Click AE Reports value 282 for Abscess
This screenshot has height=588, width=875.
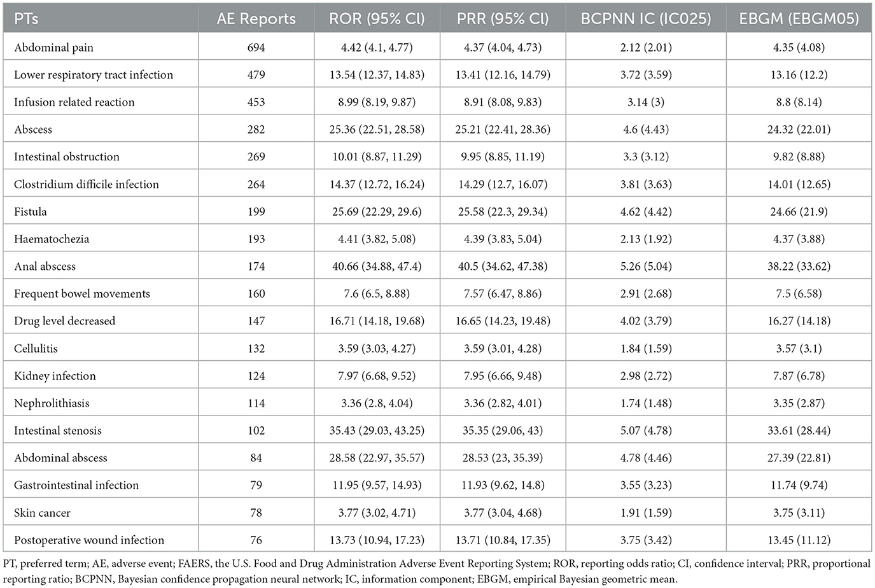(256, 129)
